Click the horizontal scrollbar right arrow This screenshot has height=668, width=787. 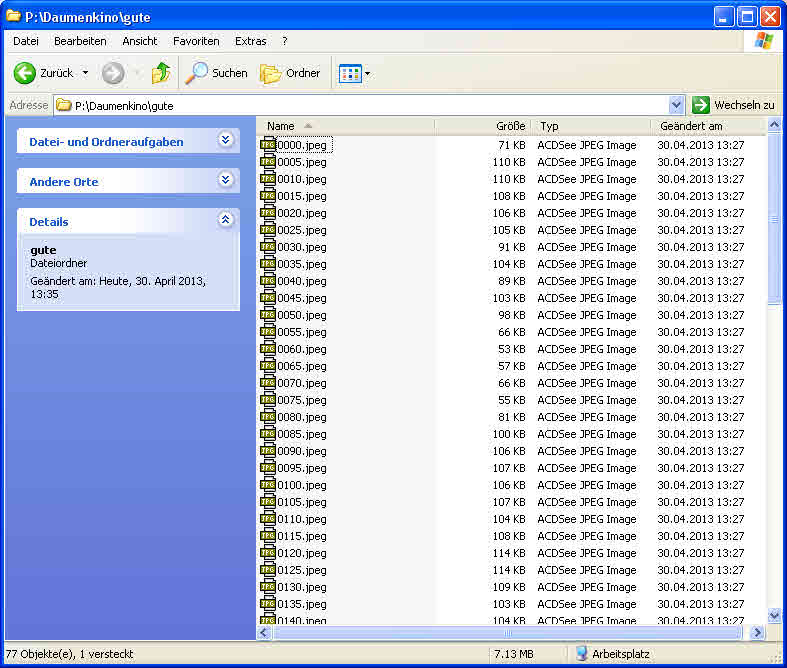tap(757, 632)
